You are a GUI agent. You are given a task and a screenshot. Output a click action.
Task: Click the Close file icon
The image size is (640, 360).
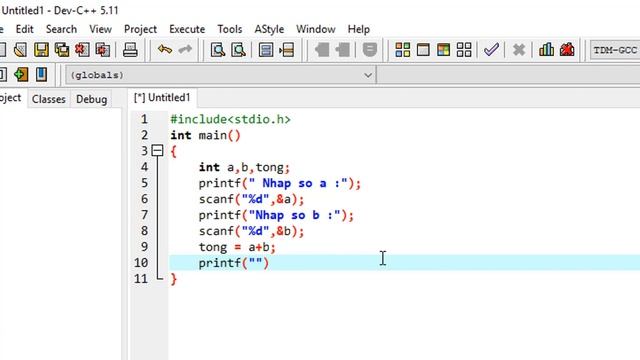pos(82,50)
